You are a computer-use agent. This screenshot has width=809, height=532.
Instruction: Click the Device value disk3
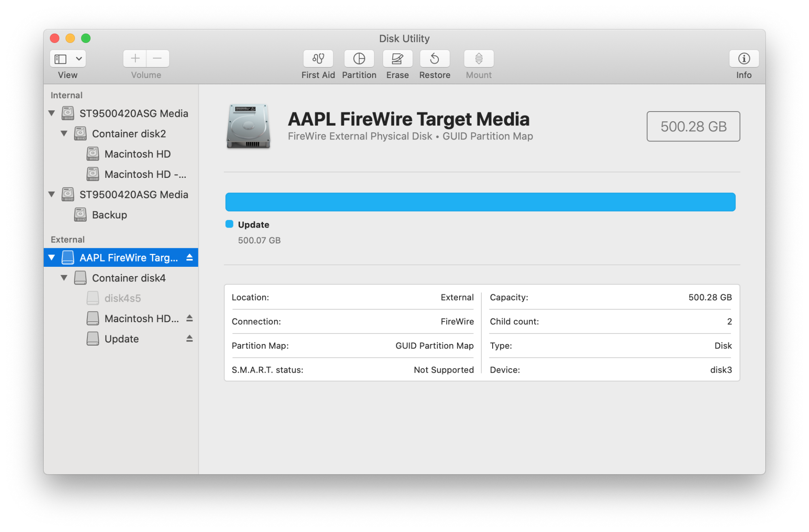721,370
